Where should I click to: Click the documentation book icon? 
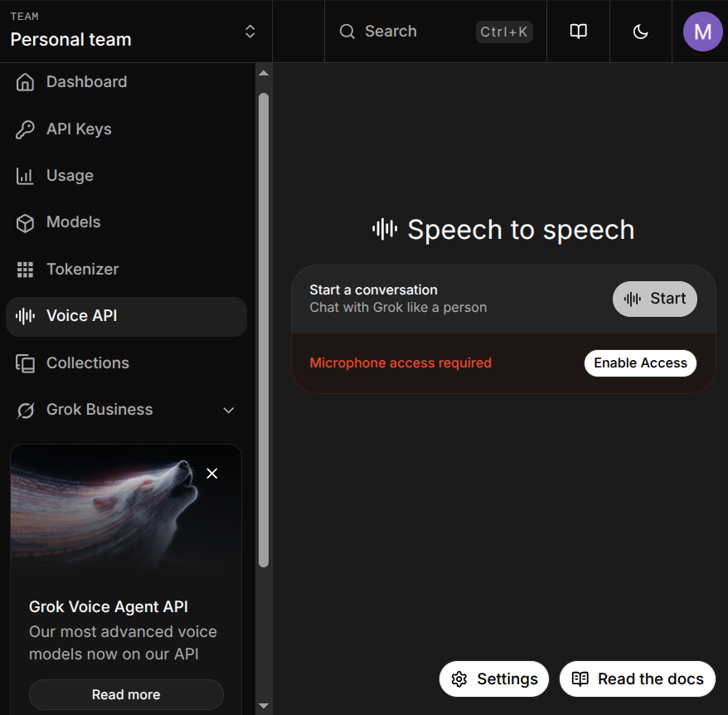(x=578, y=31)
